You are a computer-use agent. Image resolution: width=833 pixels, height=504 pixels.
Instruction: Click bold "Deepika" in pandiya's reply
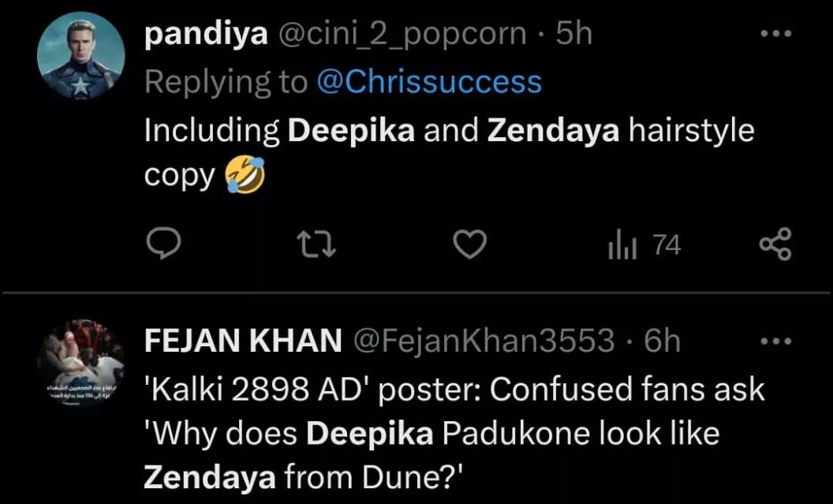click(x=351, y=130)
